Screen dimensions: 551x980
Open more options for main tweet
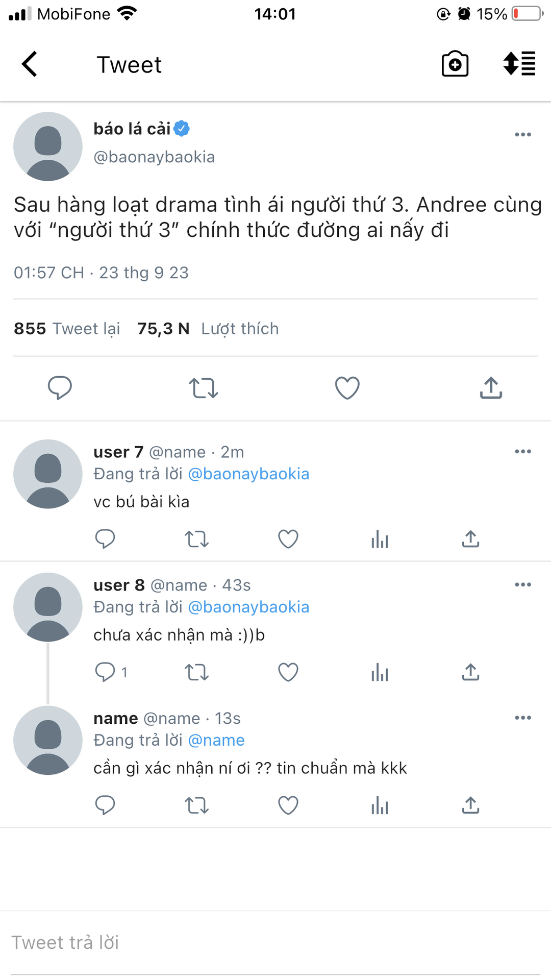(523, 135)
